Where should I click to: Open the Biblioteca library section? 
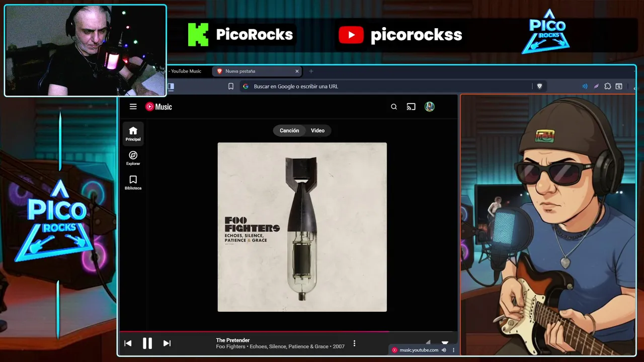133,183
